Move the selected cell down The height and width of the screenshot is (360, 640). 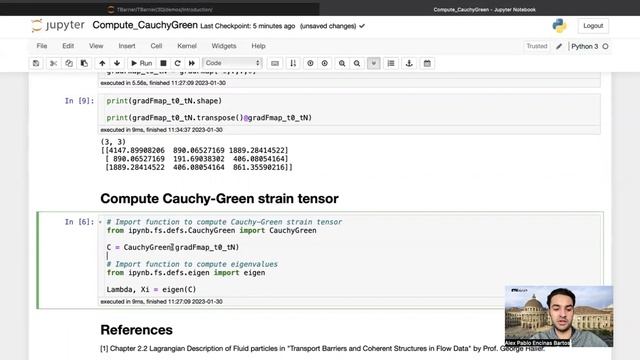tap(117, 63)
